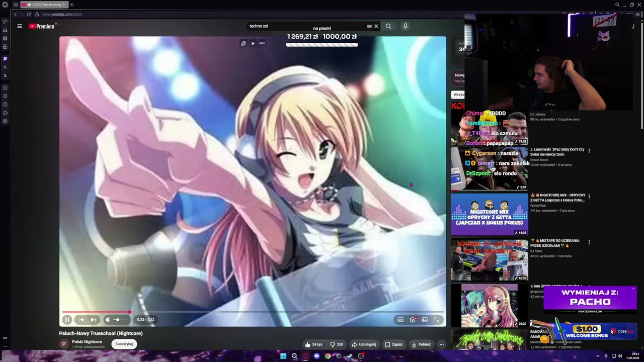The width and height of the screenshot is (644, 362).
Task: Like the video showing 24 tys.
Action: pyautogui.click(x=313, y=344)
